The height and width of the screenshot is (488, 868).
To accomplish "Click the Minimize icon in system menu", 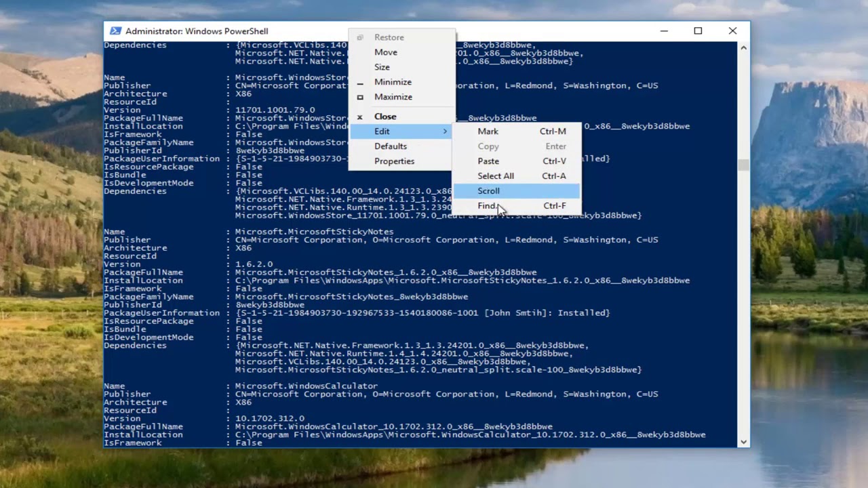I will click(360, 83).
